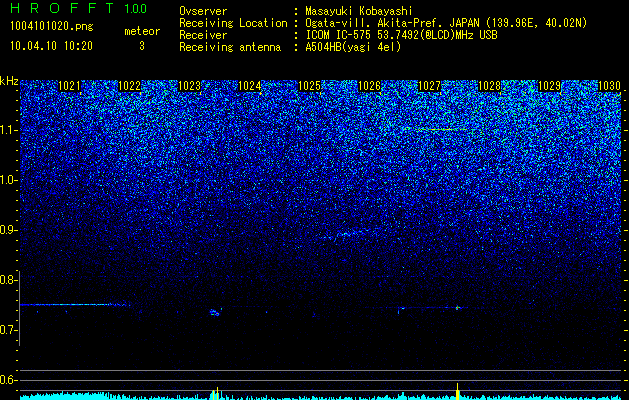Screen dimensions: 629x400
Task: Select the observer name Masayuki Kobayashi
Action: [359, 11]
